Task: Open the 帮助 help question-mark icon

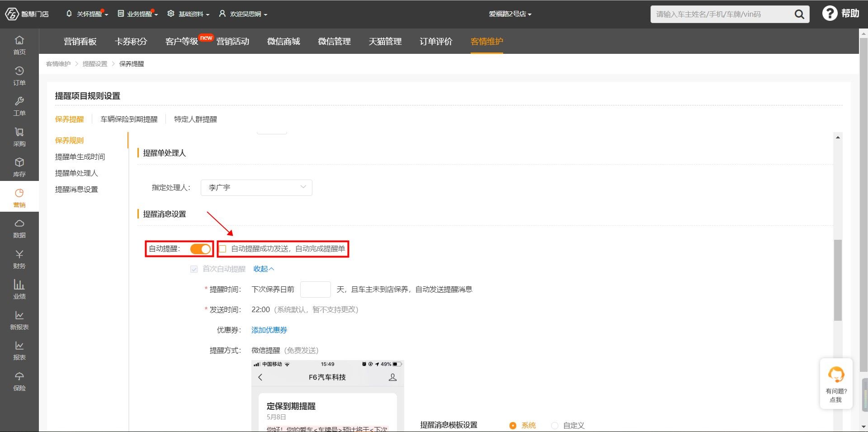Action: pyautogui.click(x=830, y=14)
